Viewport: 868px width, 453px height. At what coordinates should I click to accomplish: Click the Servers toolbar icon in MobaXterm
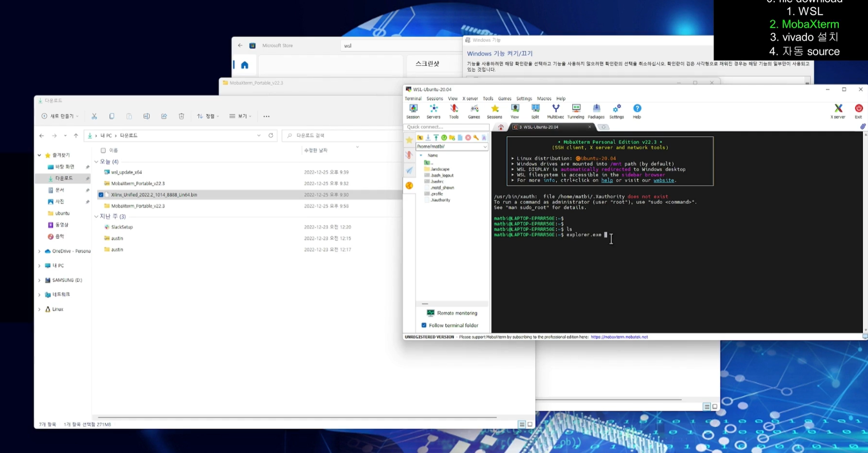[x=433, y=111]
